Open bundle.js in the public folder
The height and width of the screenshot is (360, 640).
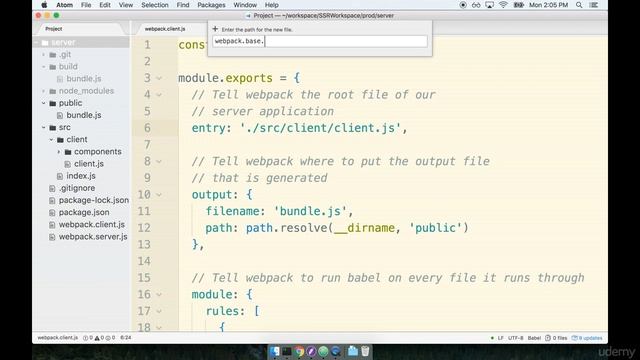click(x=84, y=115)
